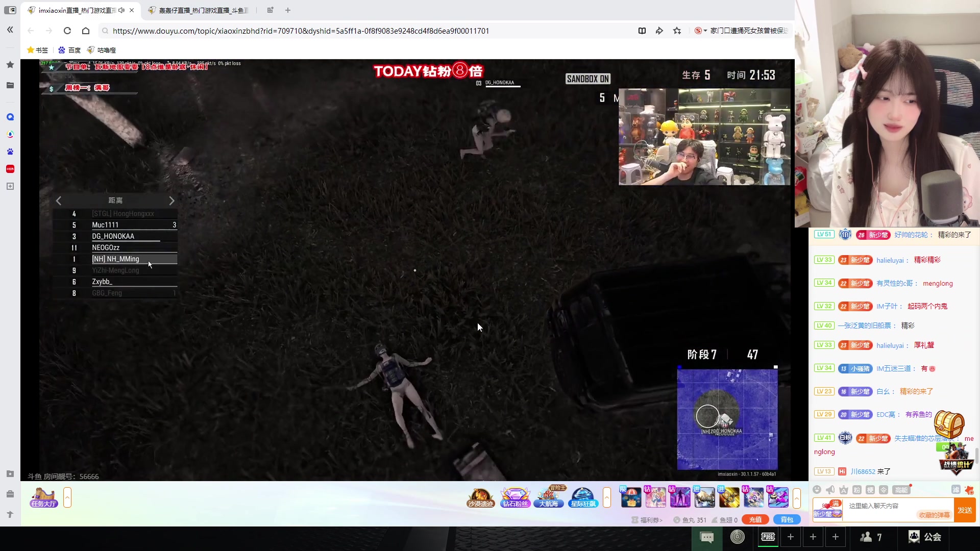The image size is (980, 551).
Task: Select player [NH] NH_MMing
Action: click(115, 259)
